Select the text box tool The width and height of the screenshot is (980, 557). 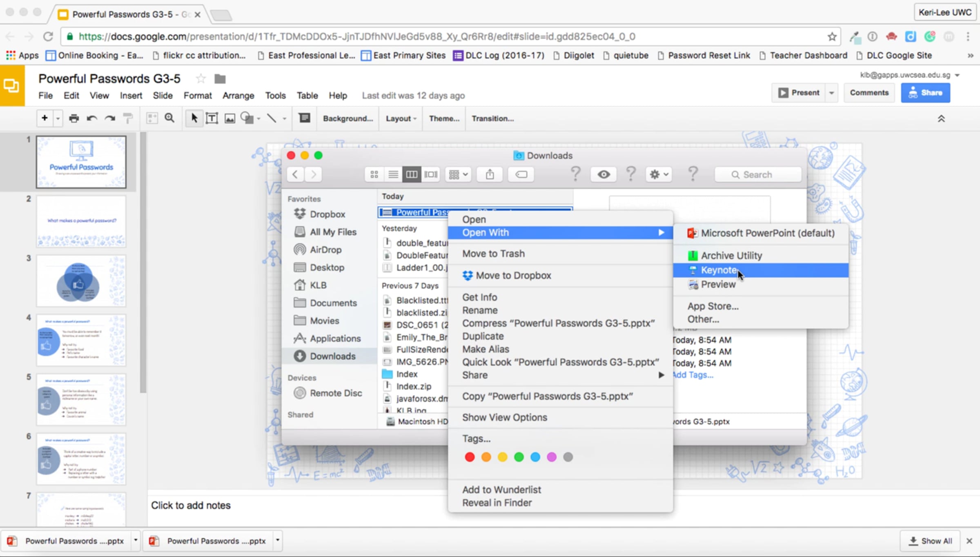(212, 118)
